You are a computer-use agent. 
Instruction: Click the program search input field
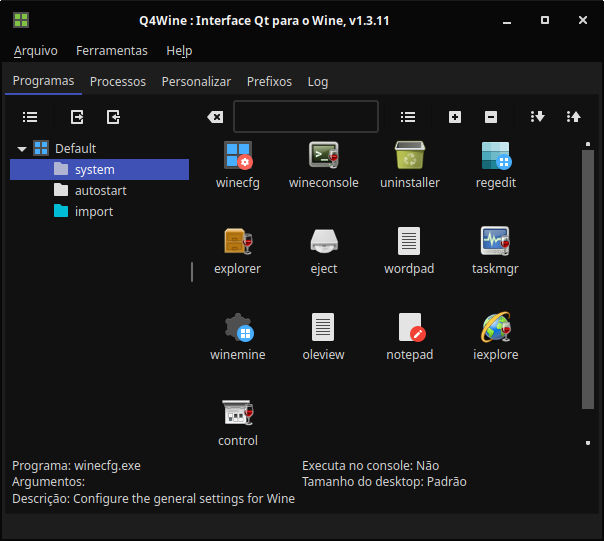pos(306,117)
